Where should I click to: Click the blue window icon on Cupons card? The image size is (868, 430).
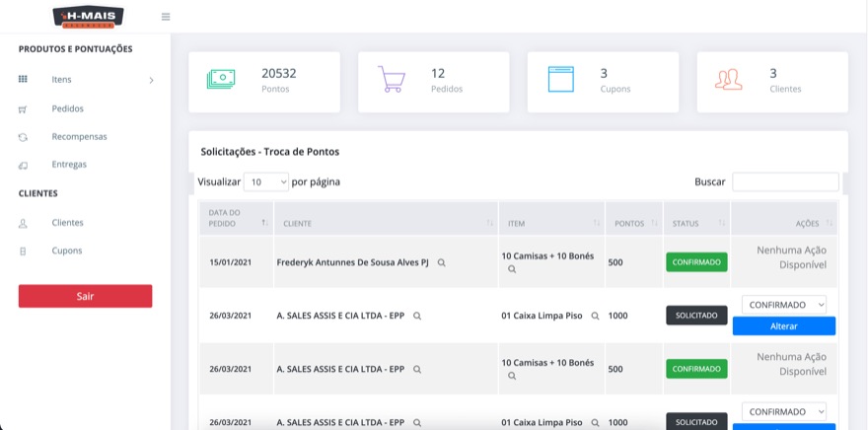[x=561, y=79]
